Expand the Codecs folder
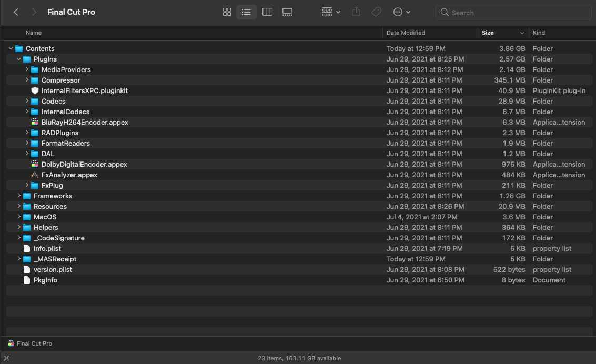Viewport: 596px width, 364px height. coord(27,101)
